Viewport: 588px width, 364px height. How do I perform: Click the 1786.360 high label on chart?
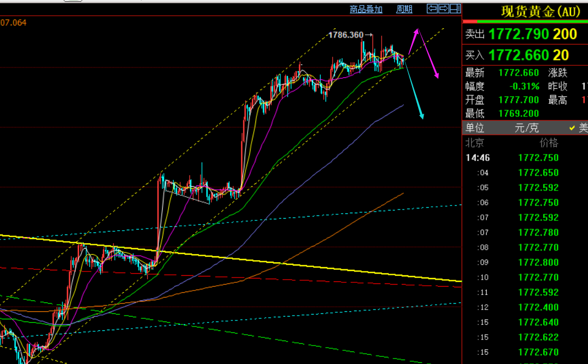coord(346,35)
